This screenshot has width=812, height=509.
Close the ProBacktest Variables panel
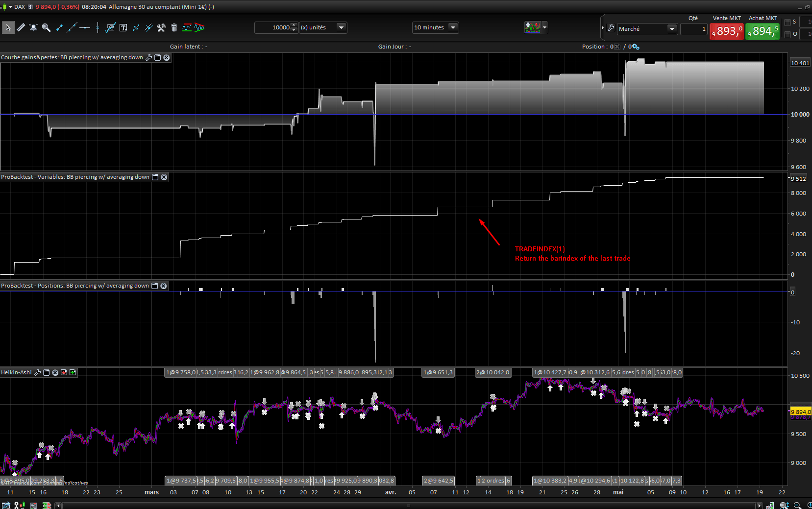click(164, 177)
